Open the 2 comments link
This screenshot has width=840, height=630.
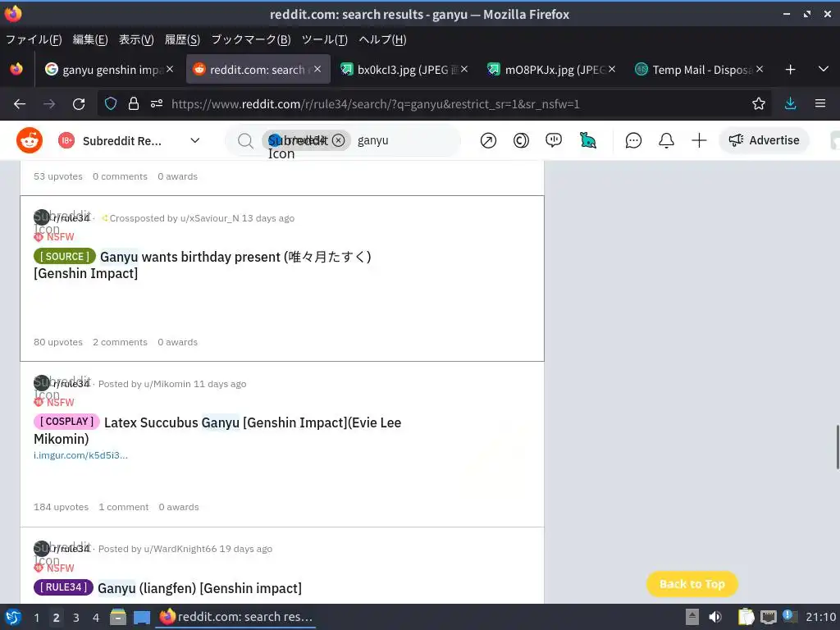120,342
